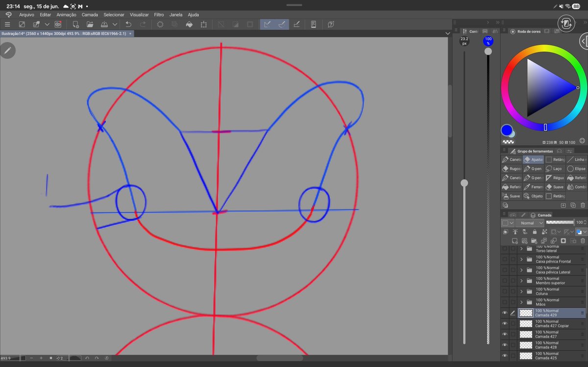
Task: Click the fill bucket icon in toolbar
Action: point(189,24)
